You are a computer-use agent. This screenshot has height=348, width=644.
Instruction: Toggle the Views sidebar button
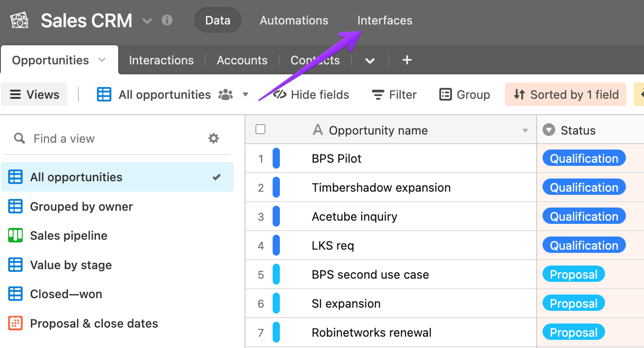click(x=34, y=95)
